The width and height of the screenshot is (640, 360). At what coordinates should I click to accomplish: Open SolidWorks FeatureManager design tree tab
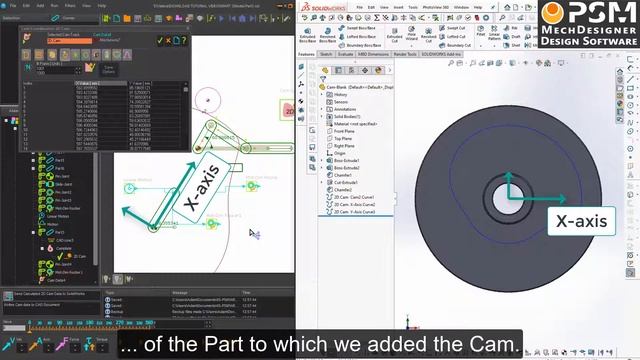pos(325,70)
